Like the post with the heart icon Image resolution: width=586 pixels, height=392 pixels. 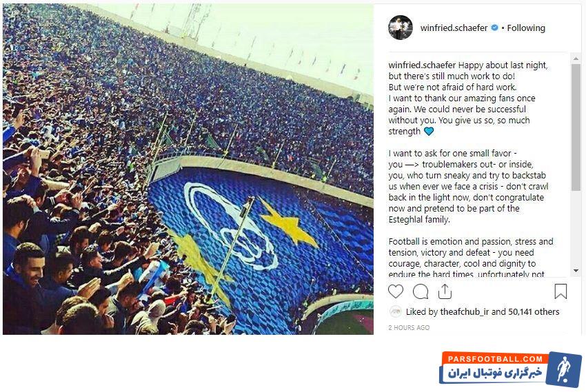pyautogui.click(x=396, y=291)
